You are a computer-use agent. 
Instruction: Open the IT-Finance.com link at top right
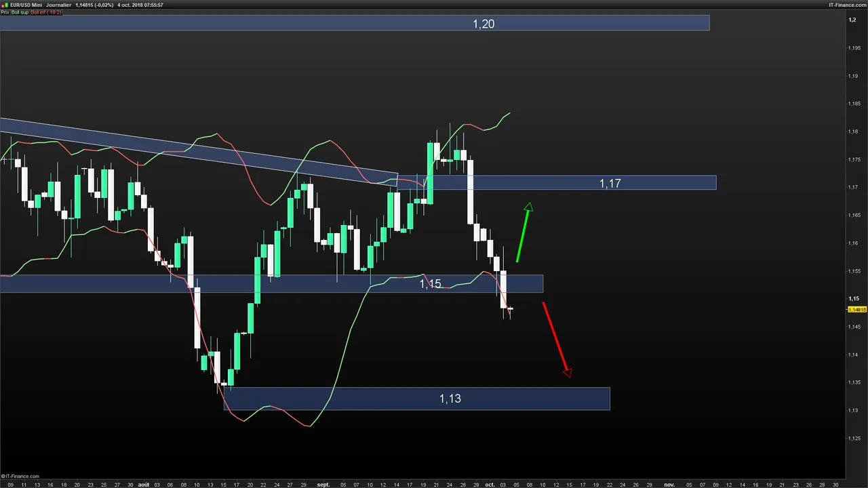(848, 5)
